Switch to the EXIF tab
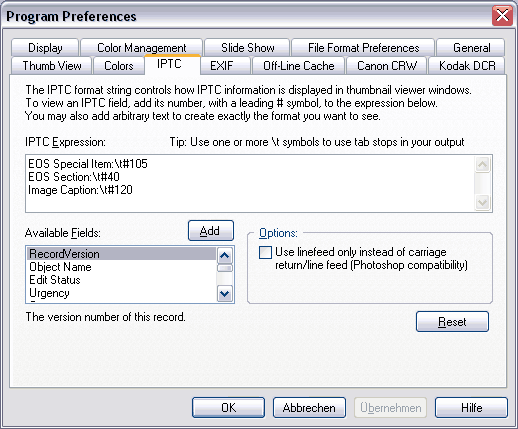The height and width of the screenshot is (429, 518). pos(222,66)
